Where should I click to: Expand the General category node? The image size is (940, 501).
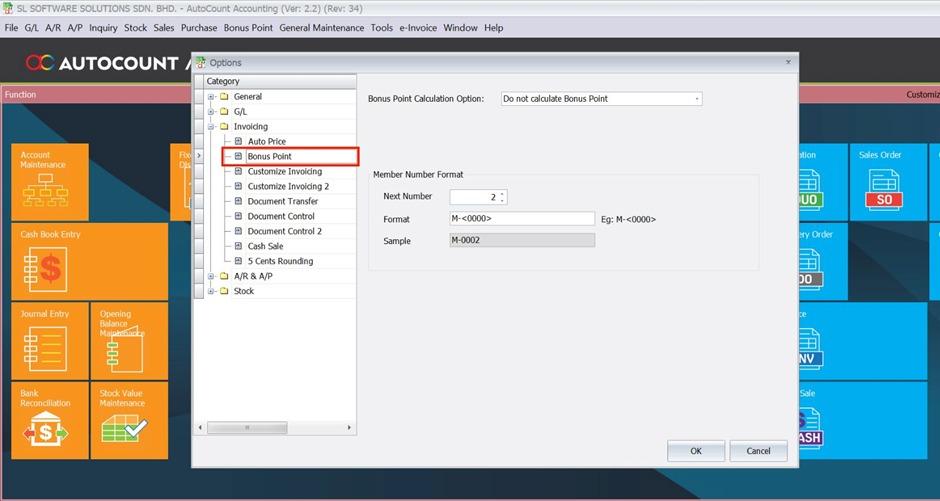[x=211, y=97]
